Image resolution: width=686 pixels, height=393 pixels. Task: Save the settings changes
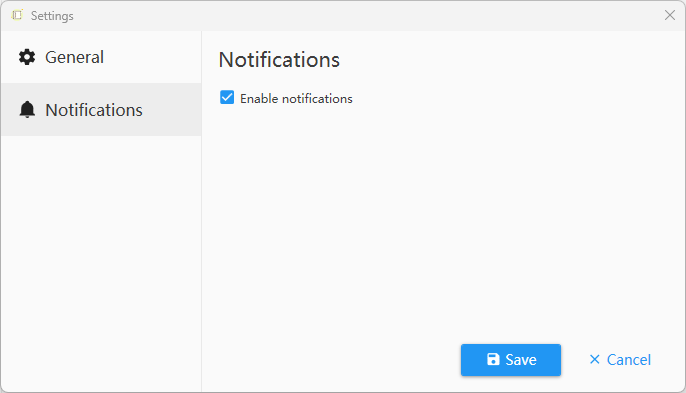click(511, 360)
